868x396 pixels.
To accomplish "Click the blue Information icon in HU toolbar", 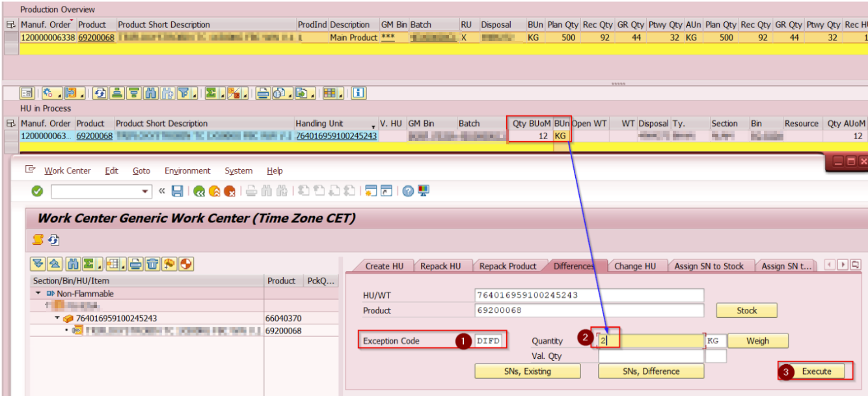I will coord(359,93).
